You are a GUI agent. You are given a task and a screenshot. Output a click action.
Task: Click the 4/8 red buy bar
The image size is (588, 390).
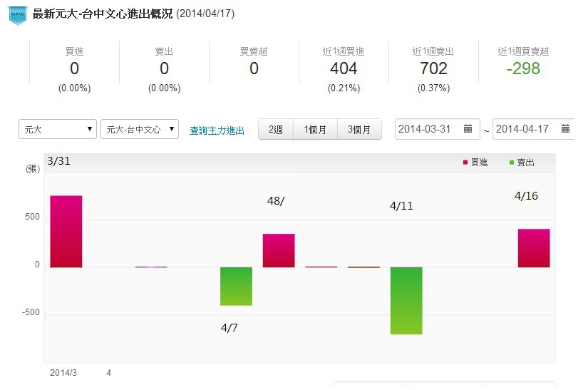pos(279,250)
